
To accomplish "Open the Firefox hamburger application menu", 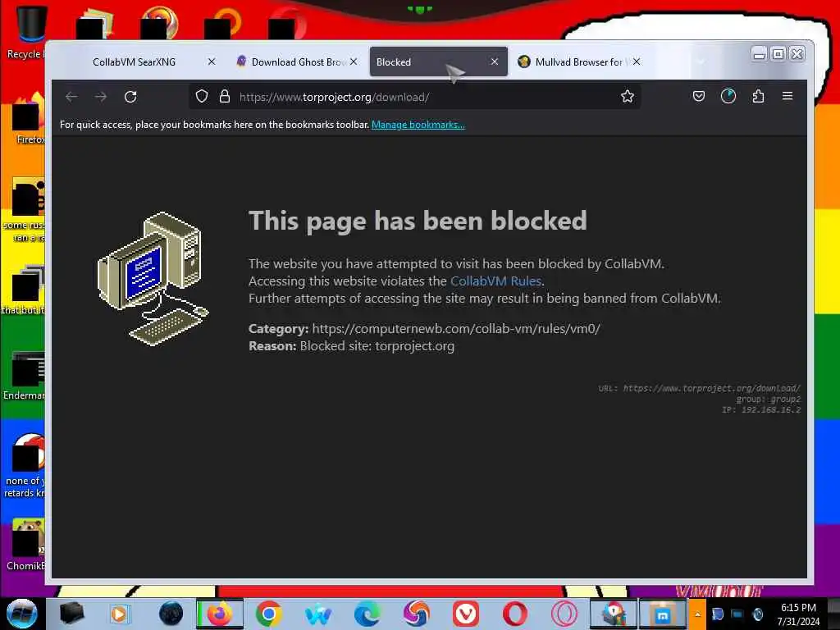I will (787, 97).
